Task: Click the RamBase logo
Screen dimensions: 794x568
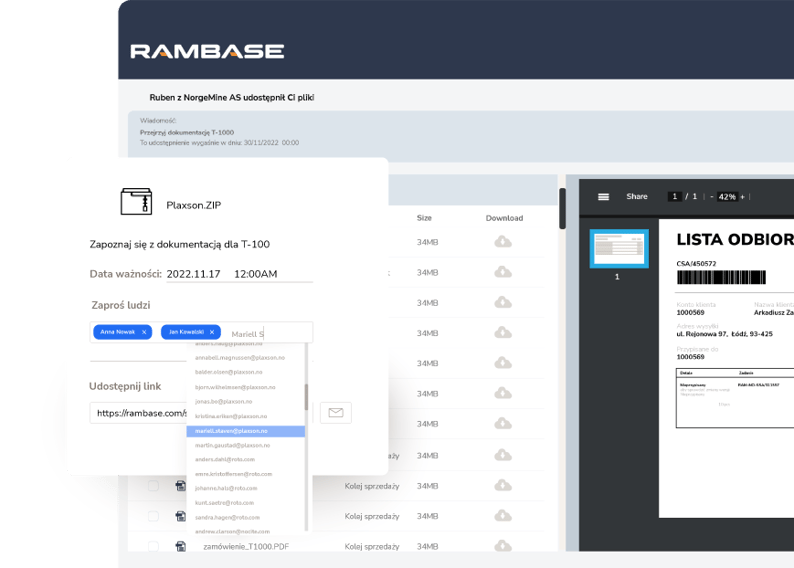Action: 207,51
